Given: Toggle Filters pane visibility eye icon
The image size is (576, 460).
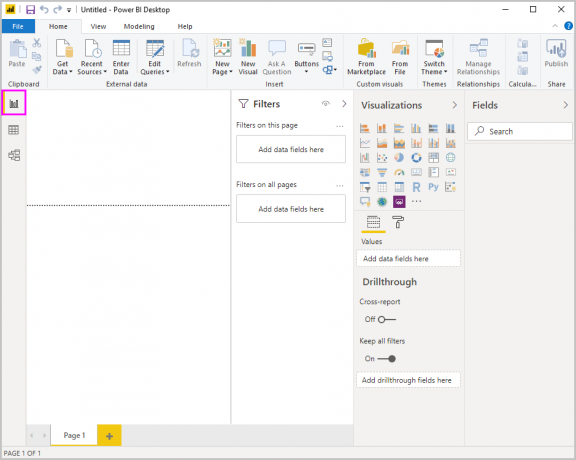Looking at the screenshot, I should (x=326, y=104).
